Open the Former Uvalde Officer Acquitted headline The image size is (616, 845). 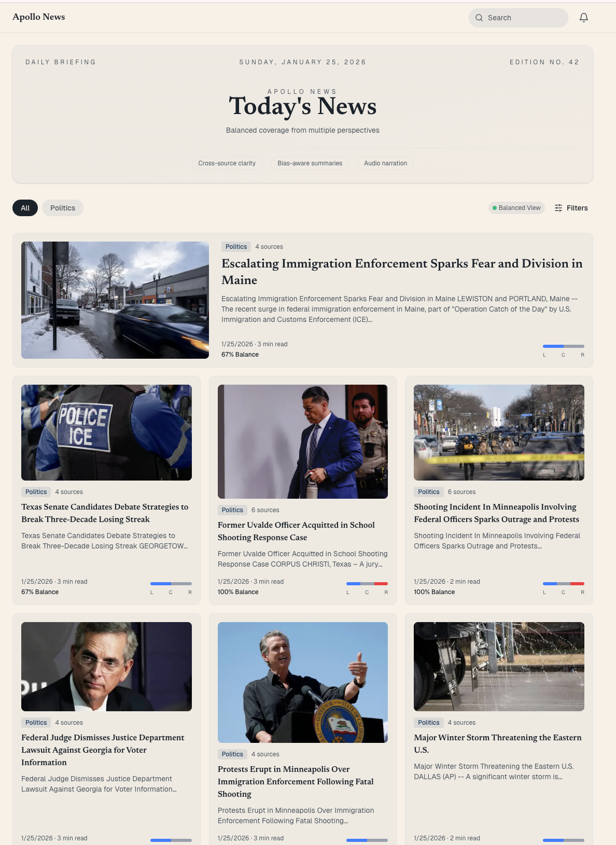point(296,531)
